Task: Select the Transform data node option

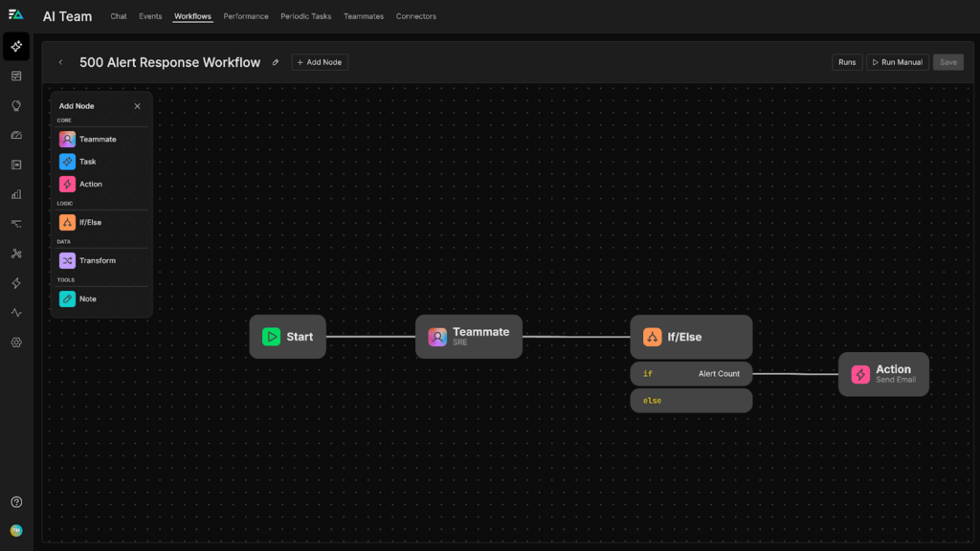Action: pyautogui.click(x=97, y=261)
